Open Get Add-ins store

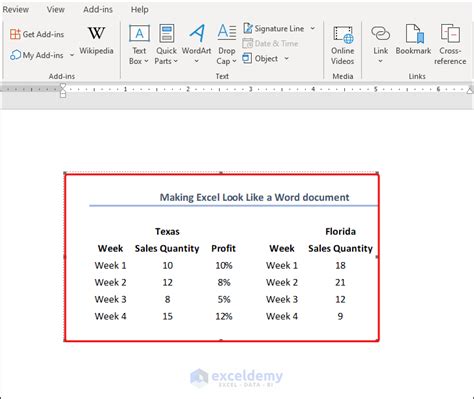tap(37, 34)
